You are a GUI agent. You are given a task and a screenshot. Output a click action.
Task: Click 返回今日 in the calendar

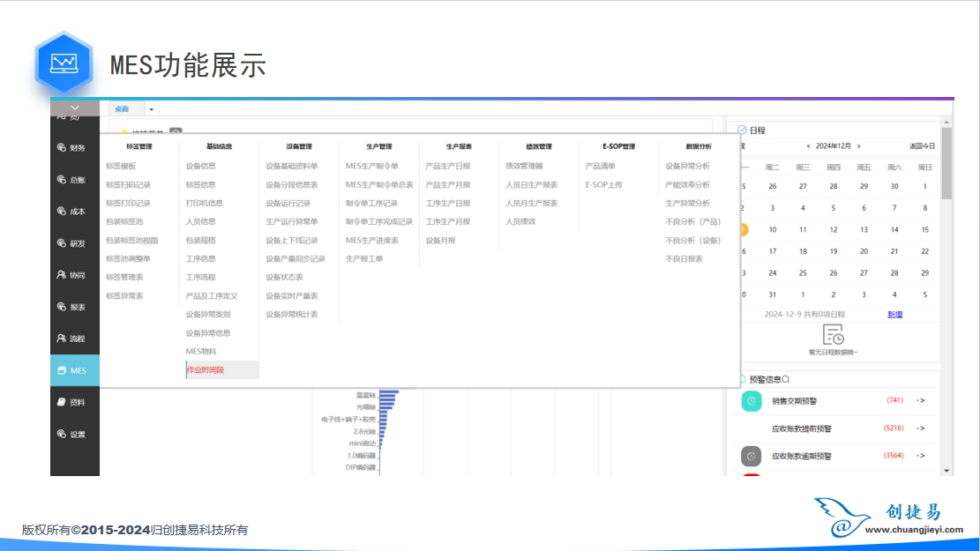tap(922, 146)
